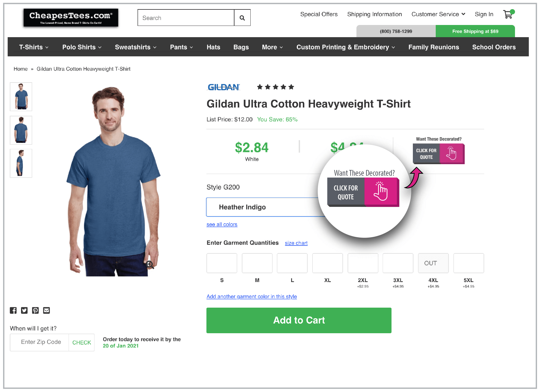Click the see all colors link
Image resolution: width=540 pixels, height=392 pixels.
tap(222, 224)
